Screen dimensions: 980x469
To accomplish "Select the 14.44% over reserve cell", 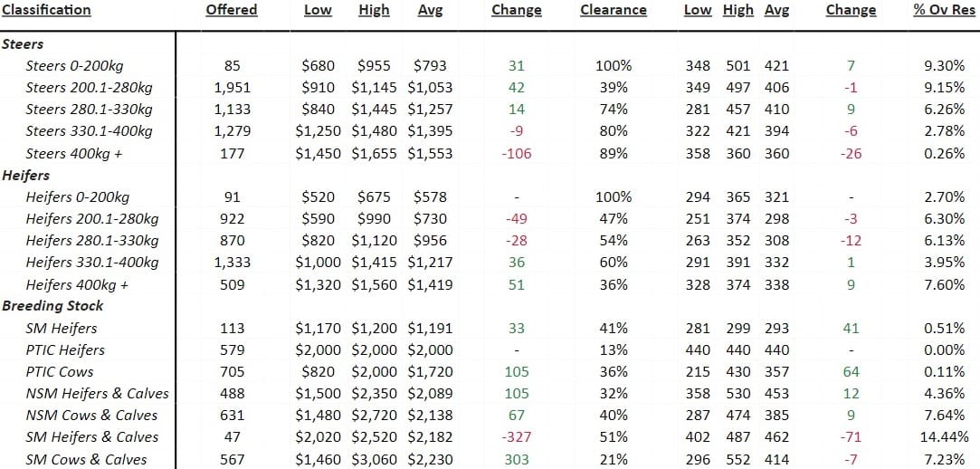I will click(943, 437).
